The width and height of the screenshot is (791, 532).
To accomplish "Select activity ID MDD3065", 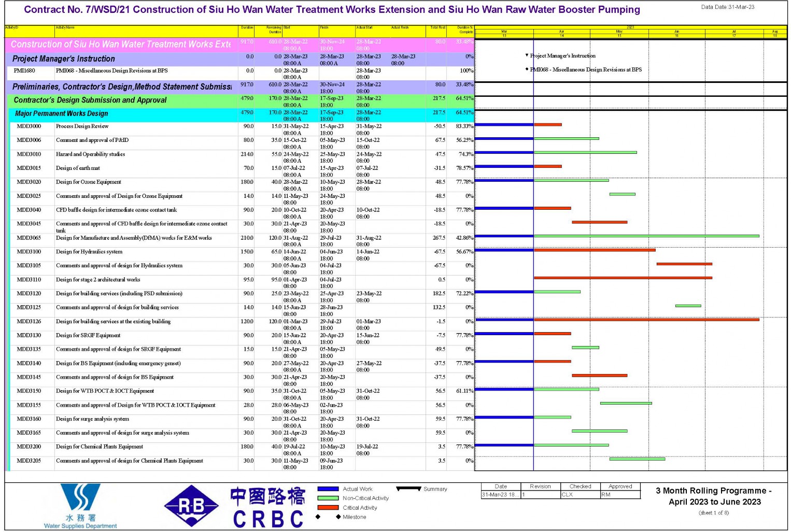I will [29, 238].
